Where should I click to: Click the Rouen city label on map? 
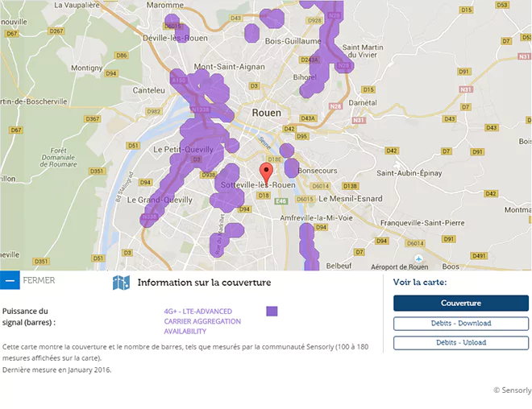tap(266, 113)
